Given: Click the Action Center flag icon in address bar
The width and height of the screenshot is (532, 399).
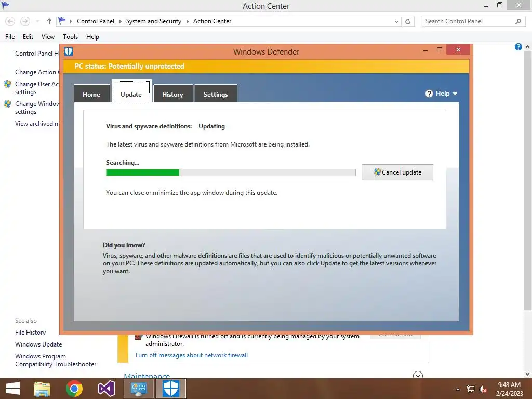Looking at the screenshot, I should tap(62, 21).
